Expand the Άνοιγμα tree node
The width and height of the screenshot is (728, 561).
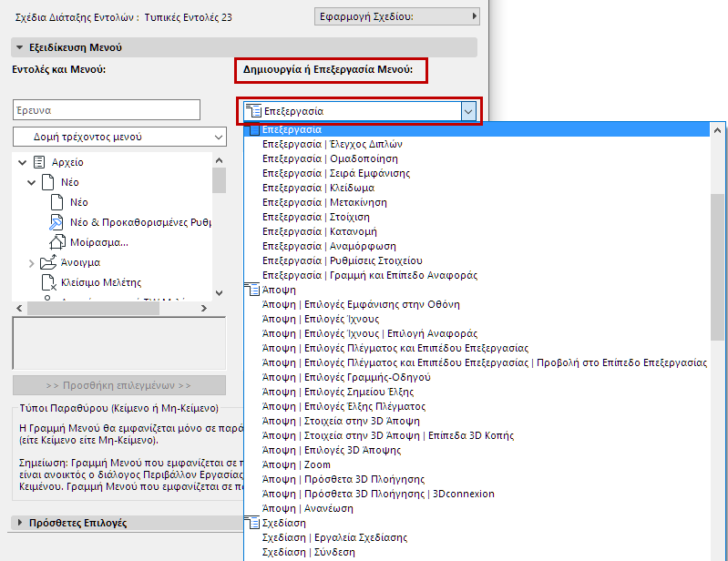(32, 263)
